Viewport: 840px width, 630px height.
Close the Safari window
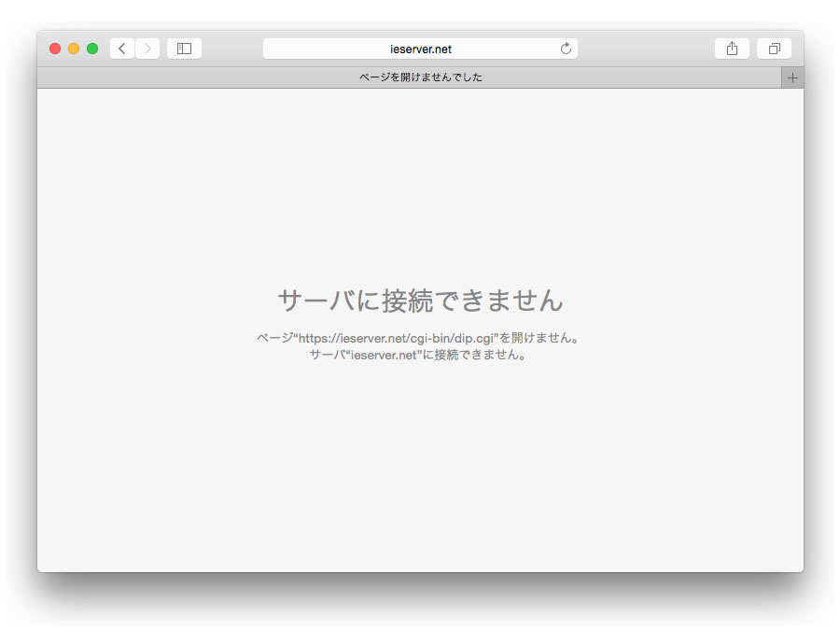click(55, 49)
